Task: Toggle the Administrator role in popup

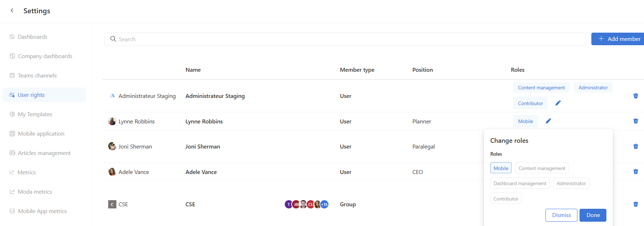Action: [x=571, y=183]
